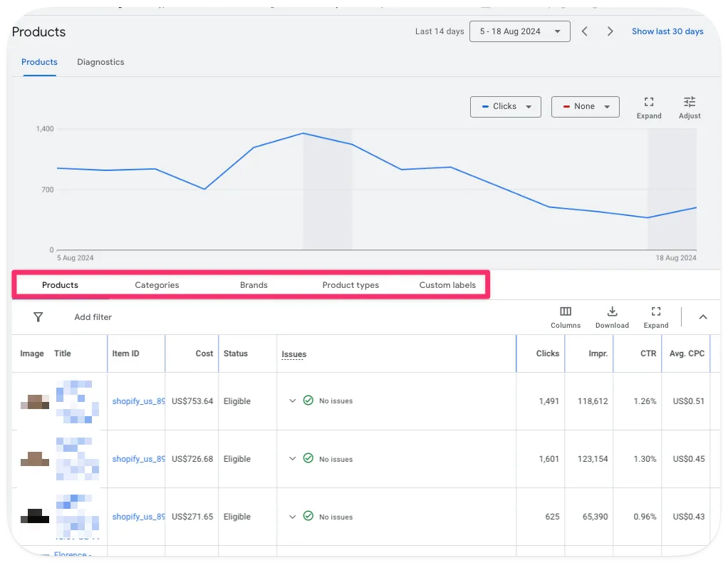Image resolution: width=728 pixels, height=563 pixels.
Task: Open product thumbnail in US$753.64 row
Action: pyautogui.click(x=35, y=401)
